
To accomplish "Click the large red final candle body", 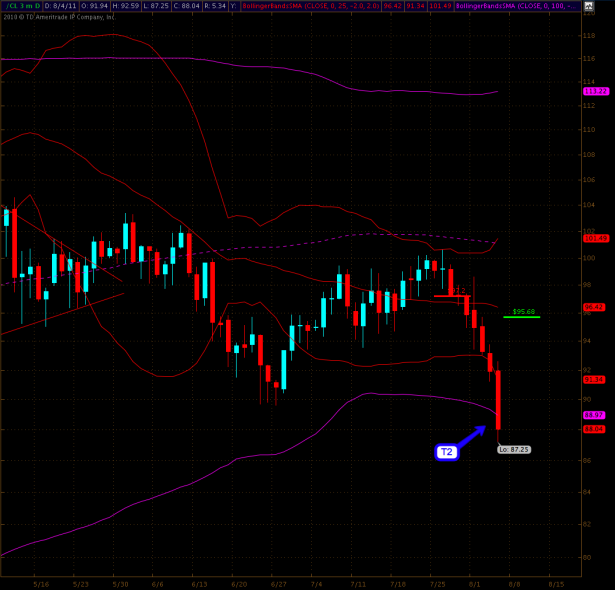I will coord(498,400).
